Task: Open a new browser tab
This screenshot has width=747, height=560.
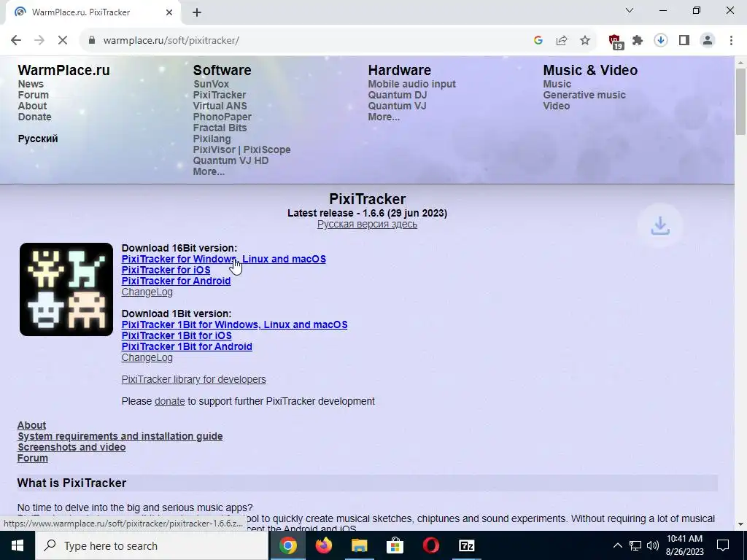Action: [197, 12]
